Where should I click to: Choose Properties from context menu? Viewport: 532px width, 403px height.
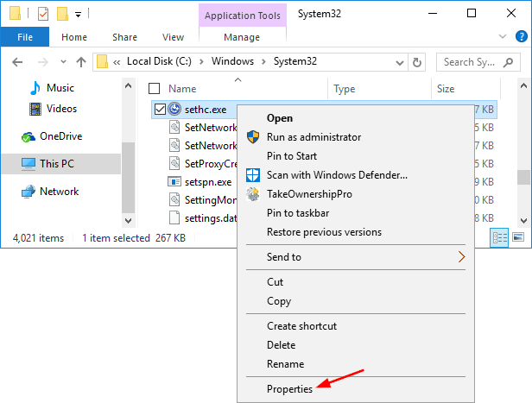click(289, 389)
